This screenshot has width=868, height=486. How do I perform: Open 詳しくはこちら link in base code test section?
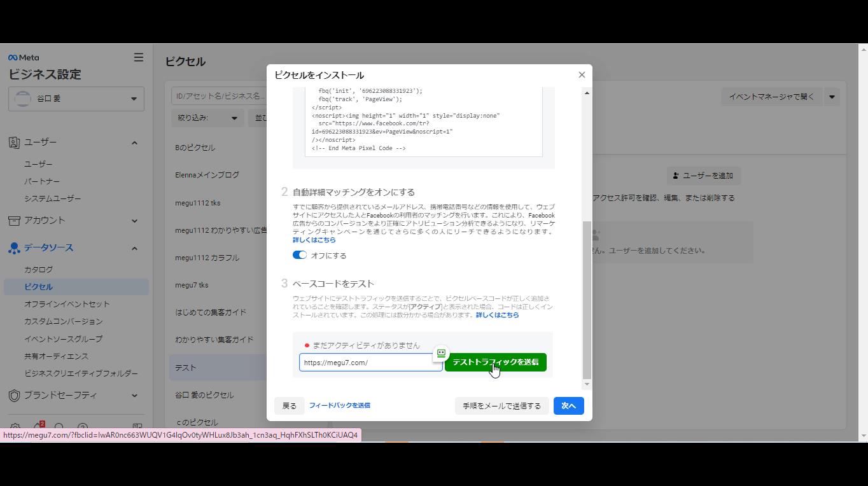[x=498, y=315]
